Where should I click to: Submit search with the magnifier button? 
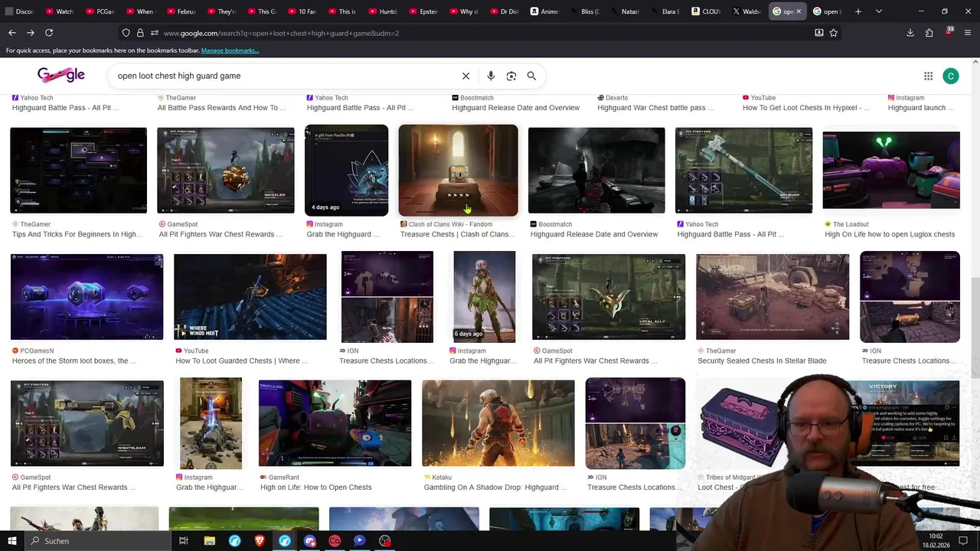531,76
